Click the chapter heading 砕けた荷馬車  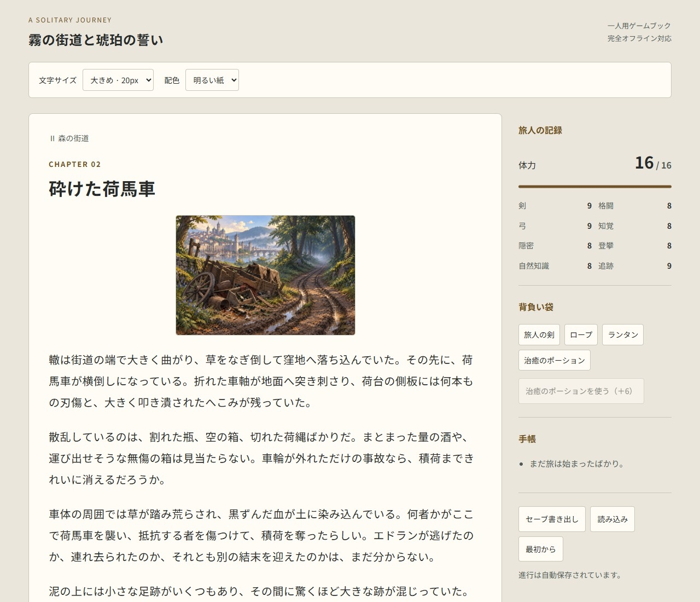tap(102, 189)
